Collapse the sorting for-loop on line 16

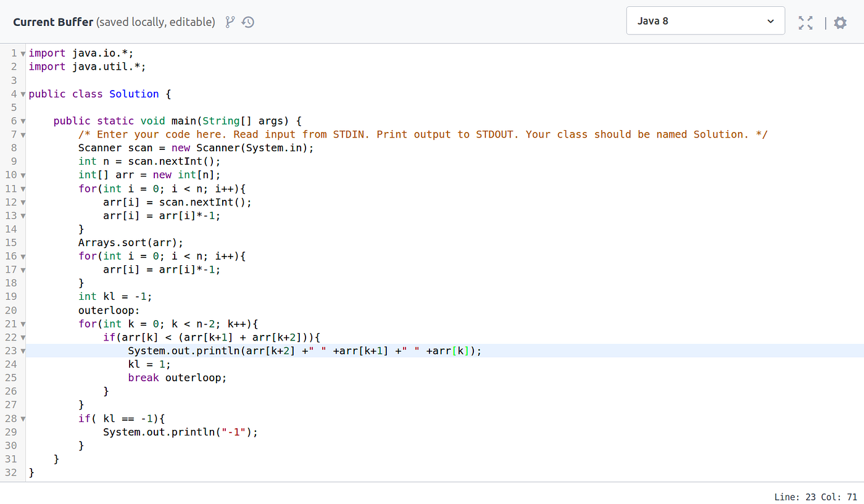click(x=22, y=256)
